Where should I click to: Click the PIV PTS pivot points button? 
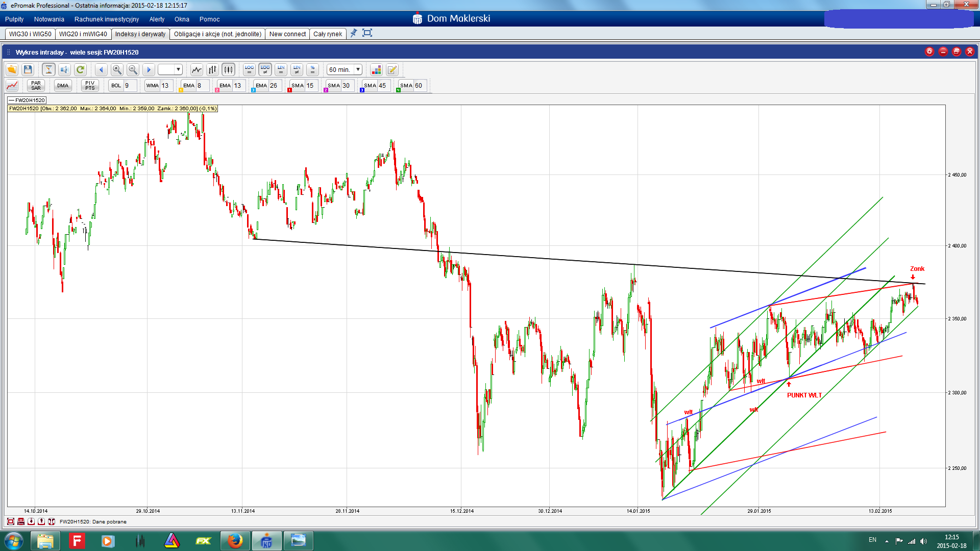point(90,86)
